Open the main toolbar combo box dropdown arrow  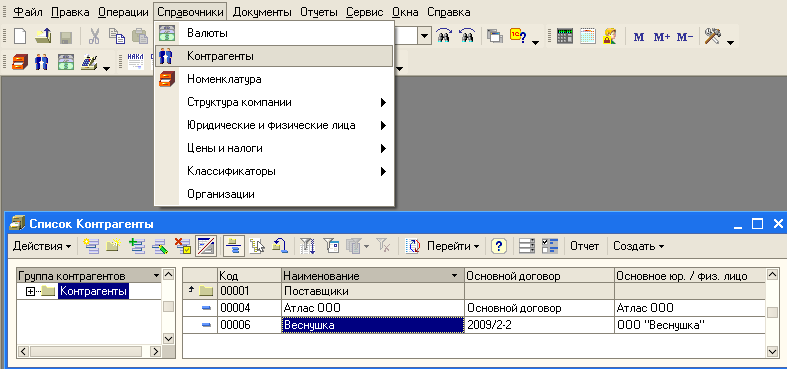pos(425,36)
